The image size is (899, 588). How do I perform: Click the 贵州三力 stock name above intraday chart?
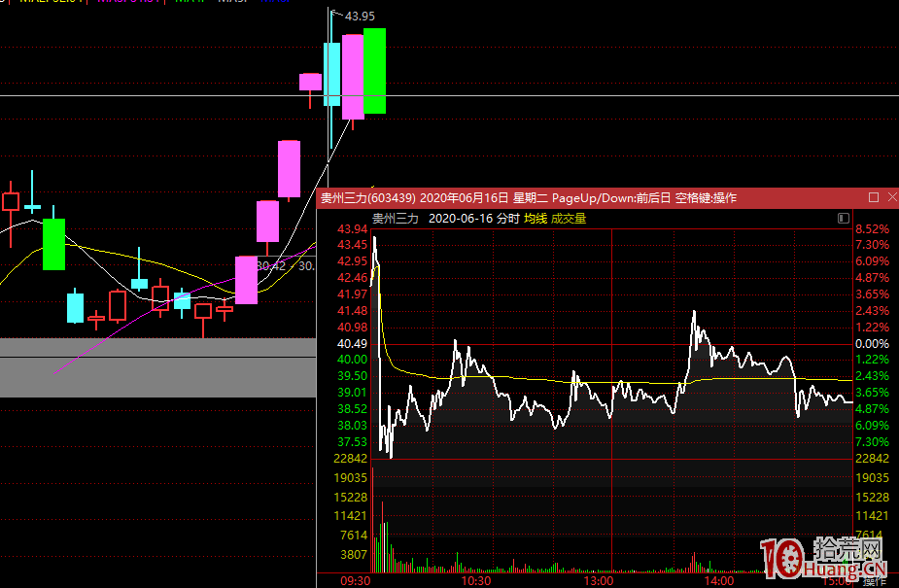(396, 219)
